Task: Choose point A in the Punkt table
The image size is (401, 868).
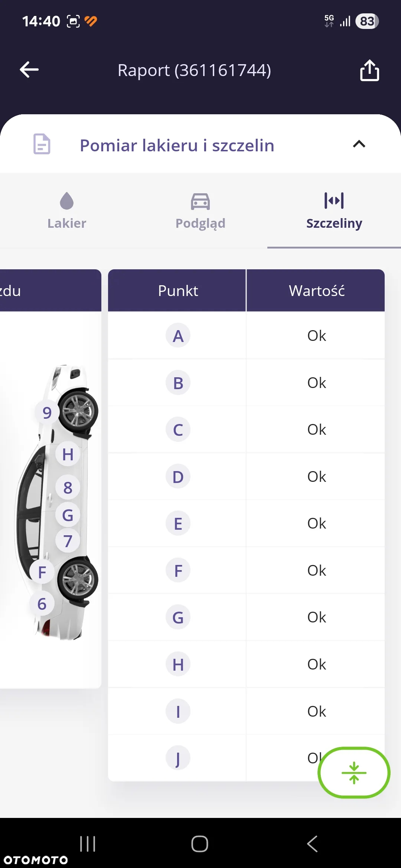Action: click(x=178, y=336)
